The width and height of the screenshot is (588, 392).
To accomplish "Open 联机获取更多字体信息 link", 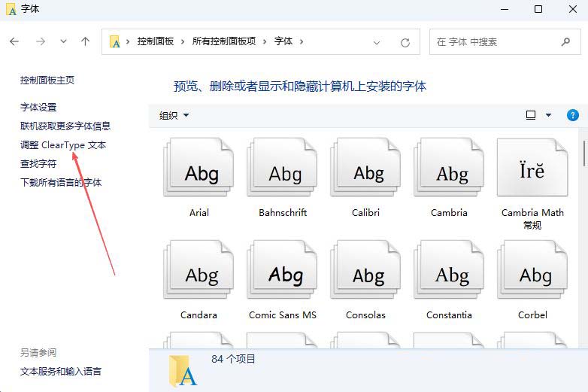I will click(x=65, y=126).
